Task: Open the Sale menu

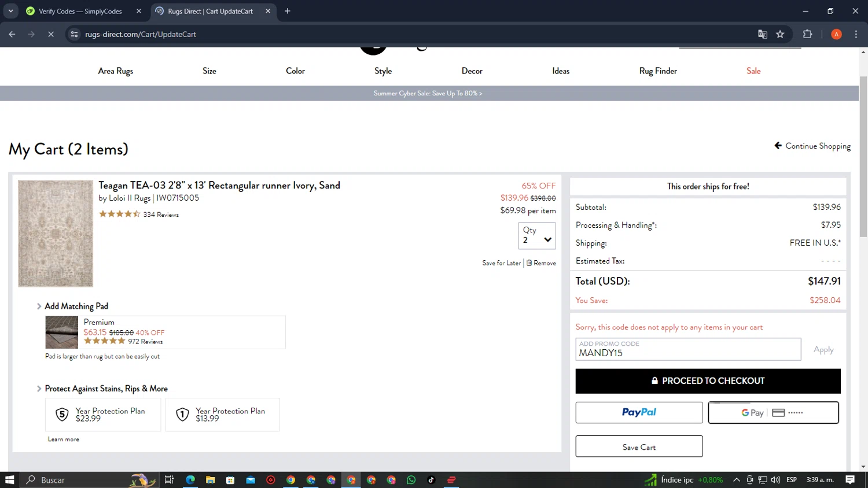Action: pyautogui.click(x=753, y=71)
